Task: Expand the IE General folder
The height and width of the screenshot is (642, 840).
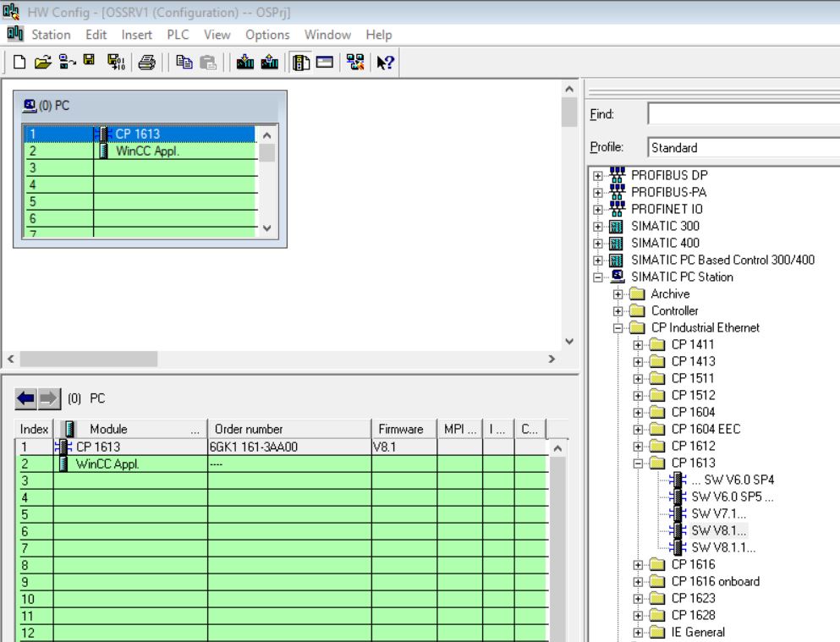Action: 638,633
